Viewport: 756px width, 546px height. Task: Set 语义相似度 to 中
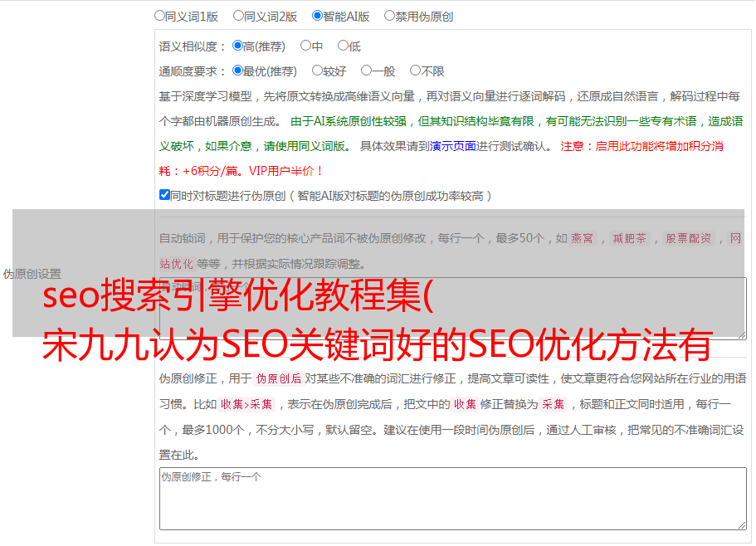[306, 46]
